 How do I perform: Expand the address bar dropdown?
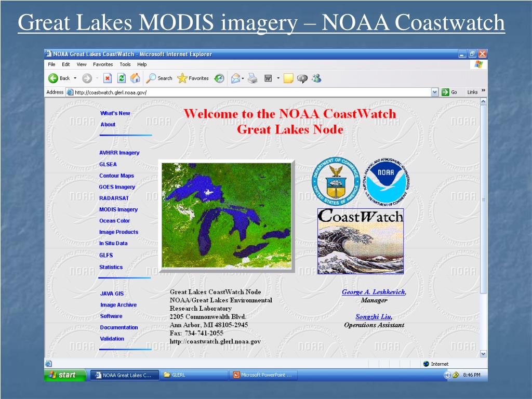(x=435, y=92)
